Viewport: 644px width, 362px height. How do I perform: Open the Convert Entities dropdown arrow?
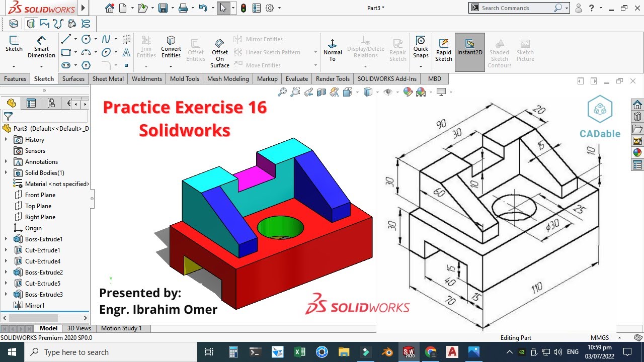(171, 66)
